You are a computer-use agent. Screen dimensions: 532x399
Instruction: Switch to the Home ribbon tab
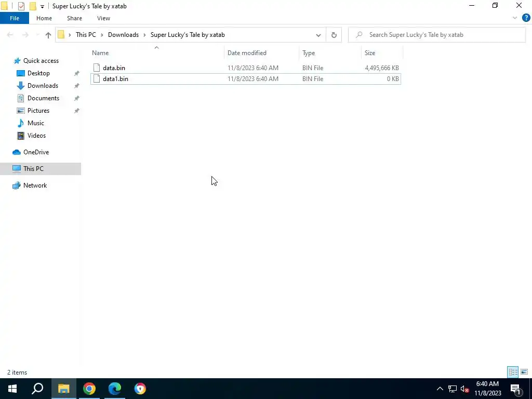[x=44, y=18]
